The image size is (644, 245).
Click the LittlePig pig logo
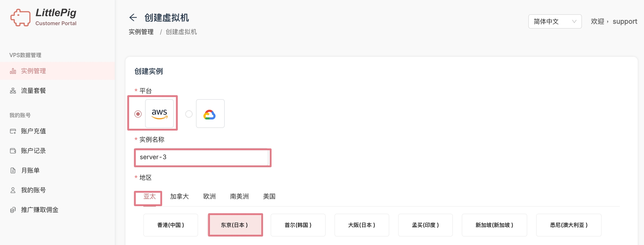[20, 18]
